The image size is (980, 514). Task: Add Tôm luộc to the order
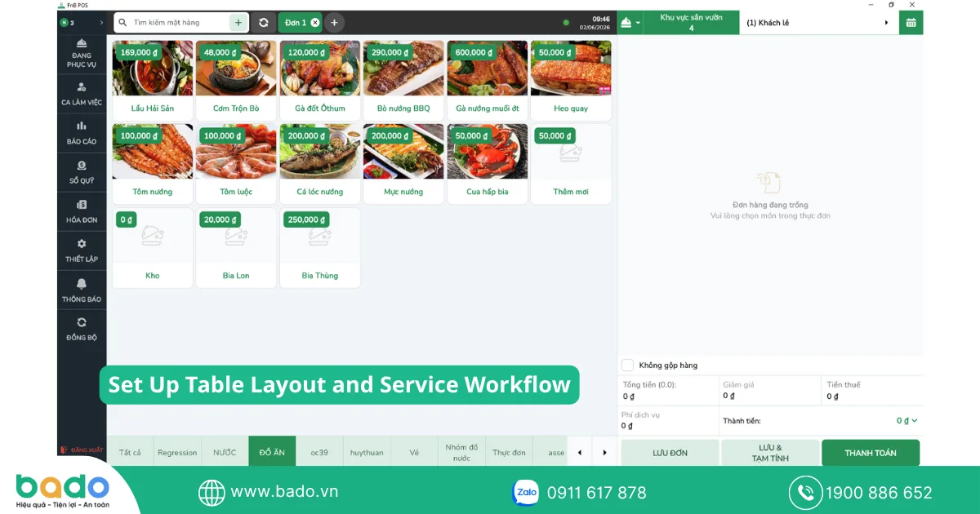[x=236, y=163]
